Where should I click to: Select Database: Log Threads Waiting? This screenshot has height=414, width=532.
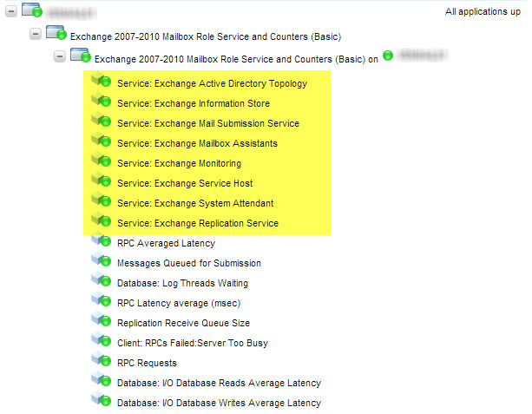click(x=182, y=283)
